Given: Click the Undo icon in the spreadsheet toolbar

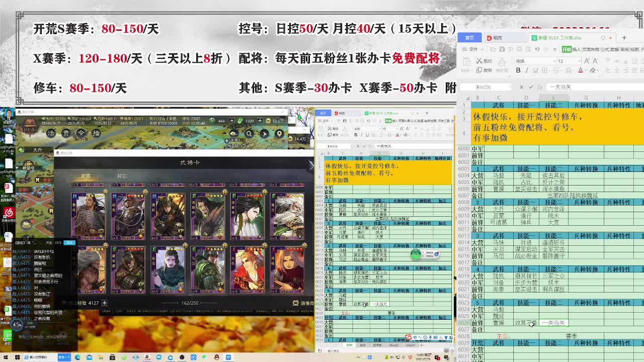Looking at the screenshot, I should (x=537, y=49).
